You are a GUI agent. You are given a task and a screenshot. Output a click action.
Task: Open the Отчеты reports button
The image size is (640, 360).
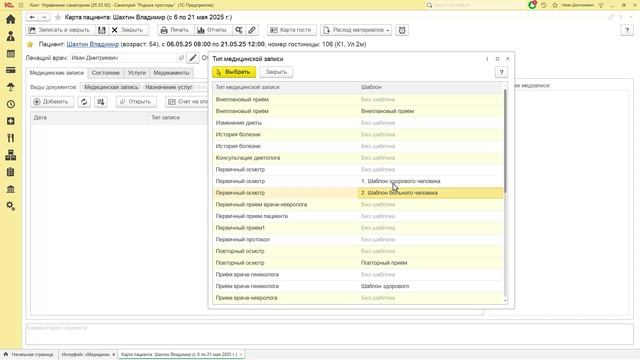click(212, 30)
